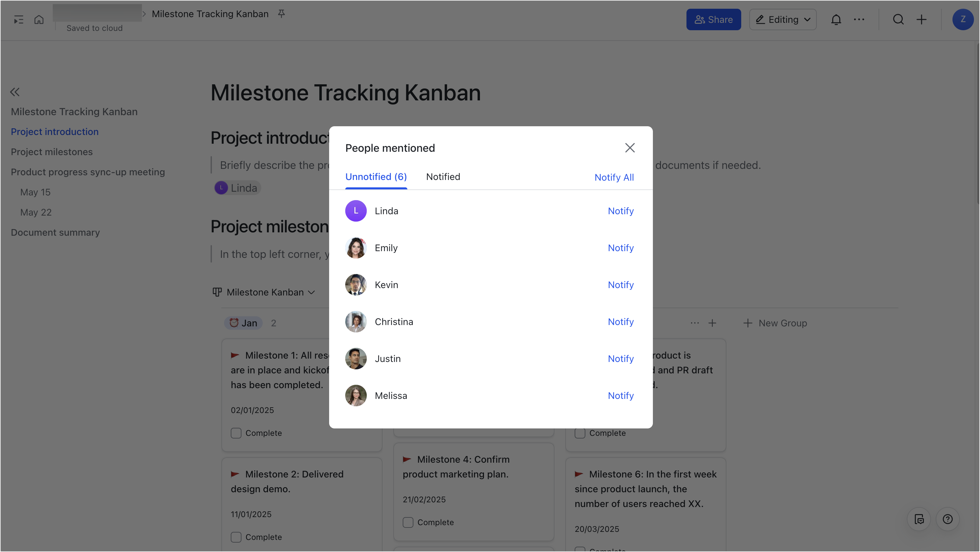Viewport: 980px width, 552px height.
Task: Jump to Project introduction in the outline
Action: click(54, 132)
